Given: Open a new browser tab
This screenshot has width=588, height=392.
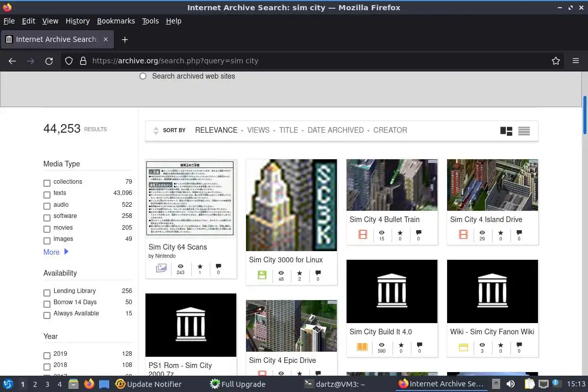Looking at the screenshot, I should click(125, 39).
